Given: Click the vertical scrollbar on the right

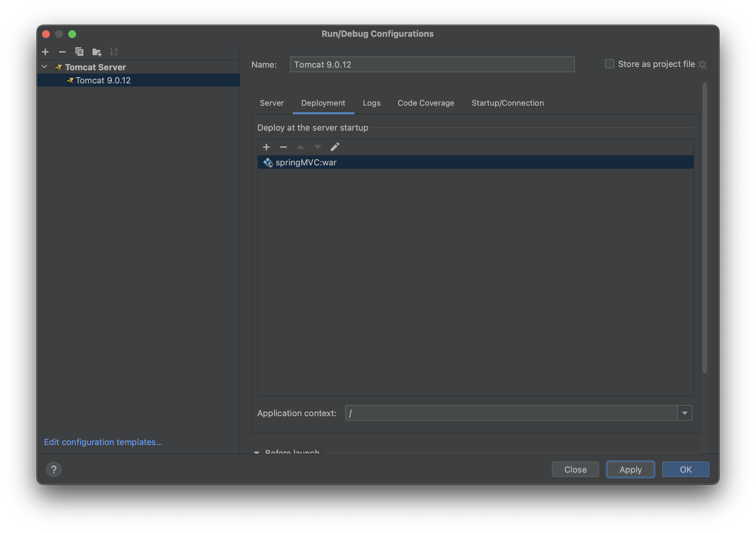Looking at the screenshot, I should (x=704, y=227).
